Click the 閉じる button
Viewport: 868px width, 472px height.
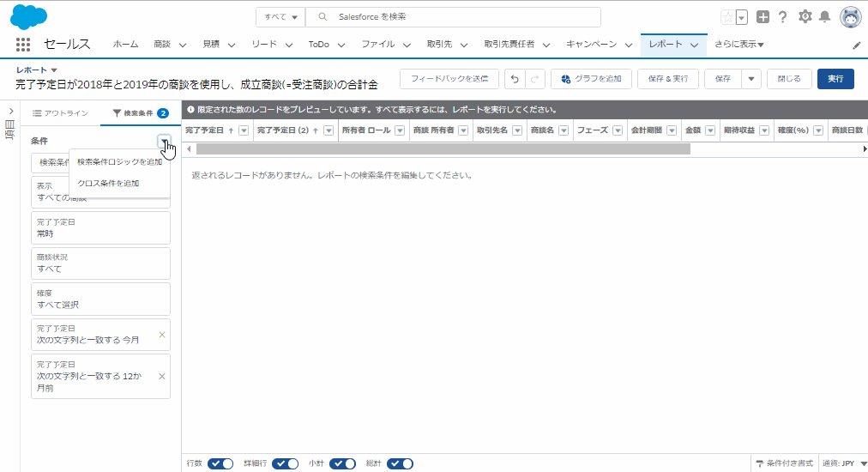click(x=789, y=79)
